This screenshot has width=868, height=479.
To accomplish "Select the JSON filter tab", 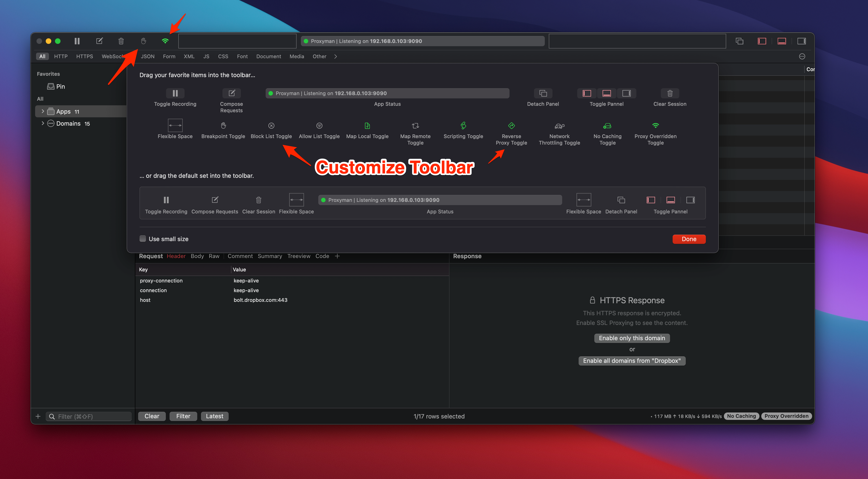I will tap(148, 56).
